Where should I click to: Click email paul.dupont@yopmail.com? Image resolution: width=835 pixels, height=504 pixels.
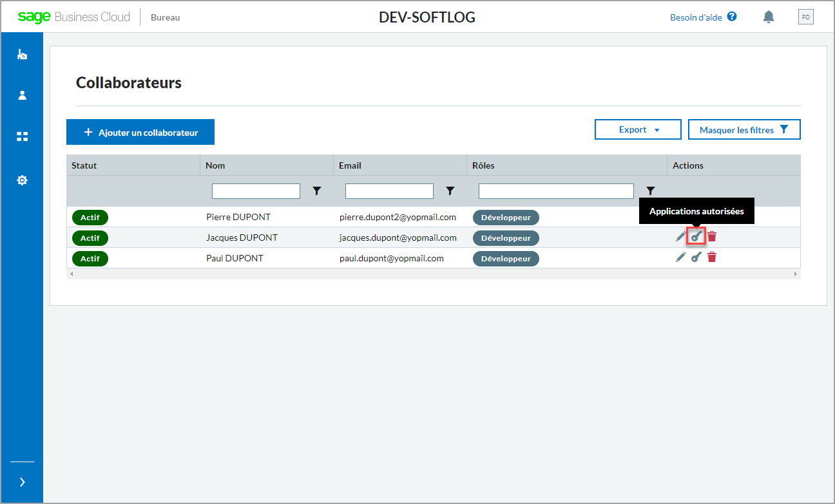point(392,258)
